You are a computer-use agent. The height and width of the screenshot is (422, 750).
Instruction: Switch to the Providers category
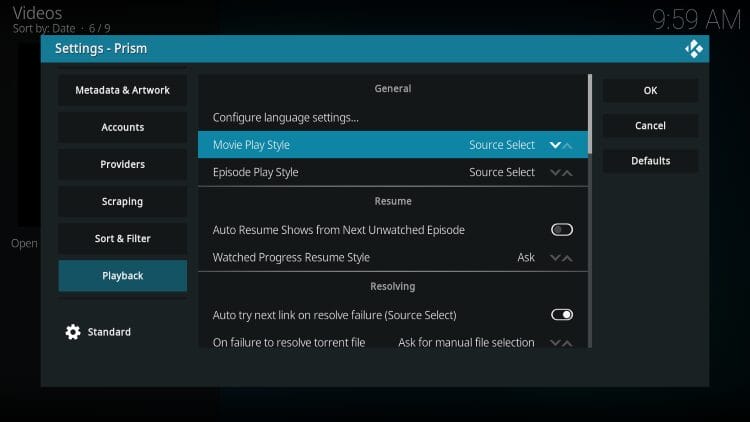[122, 164]
